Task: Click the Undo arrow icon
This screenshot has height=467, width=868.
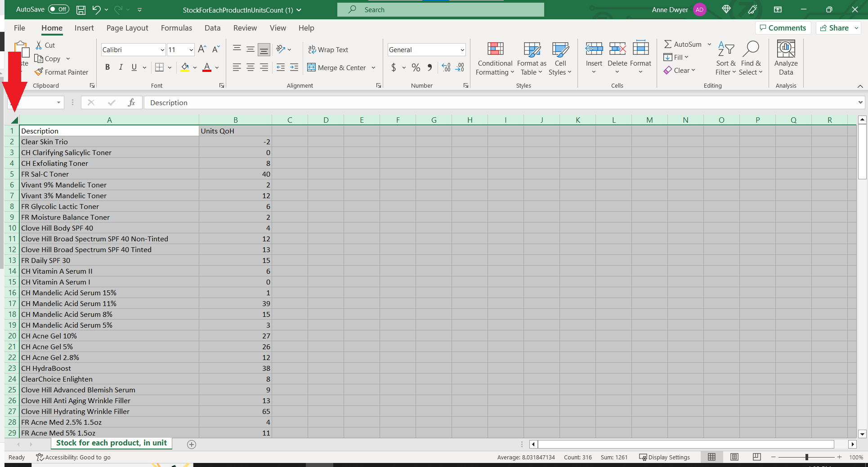Action: pos(96,9)
